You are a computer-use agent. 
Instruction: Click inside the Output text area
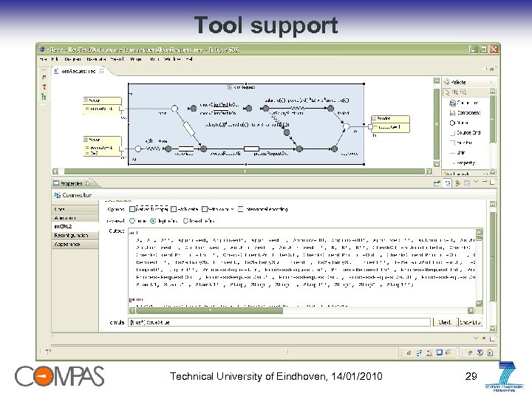coord(302,267)
